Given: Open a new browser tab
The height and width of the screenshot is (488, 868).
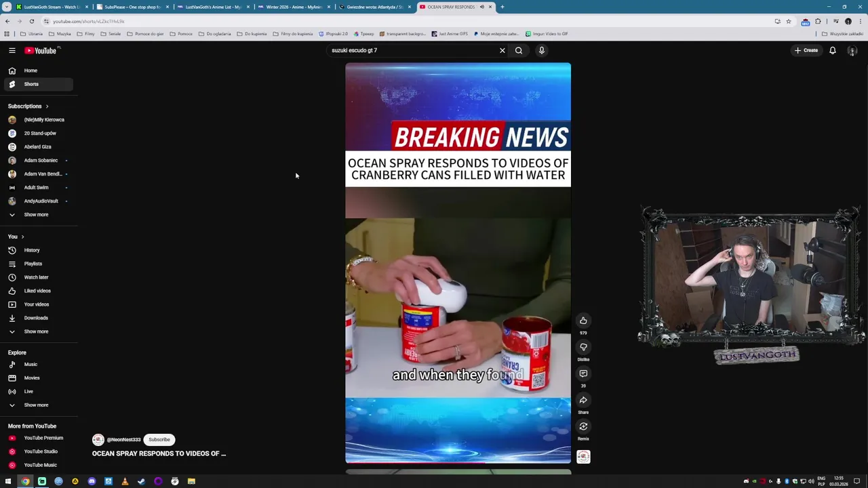Looking at the screenshot, I should (502, 7).
